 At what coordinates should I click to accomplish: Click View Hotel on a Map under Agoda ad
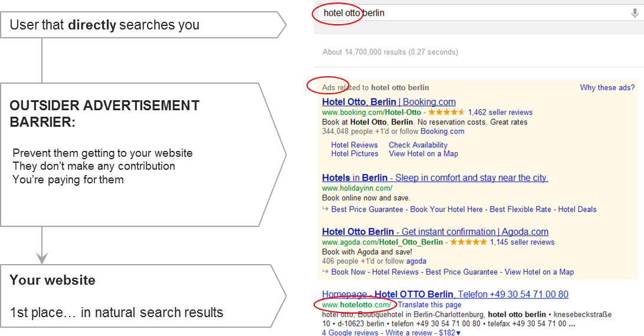[x=540, y=272]
